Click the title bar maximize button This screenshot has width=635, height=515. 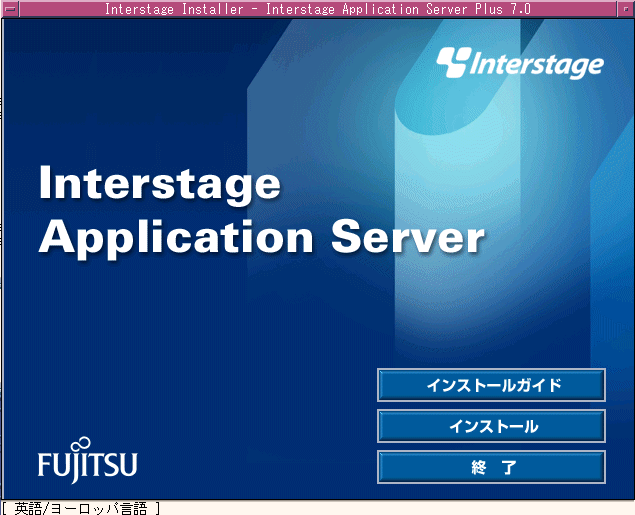pyautogui.click(x=626, y=9)
